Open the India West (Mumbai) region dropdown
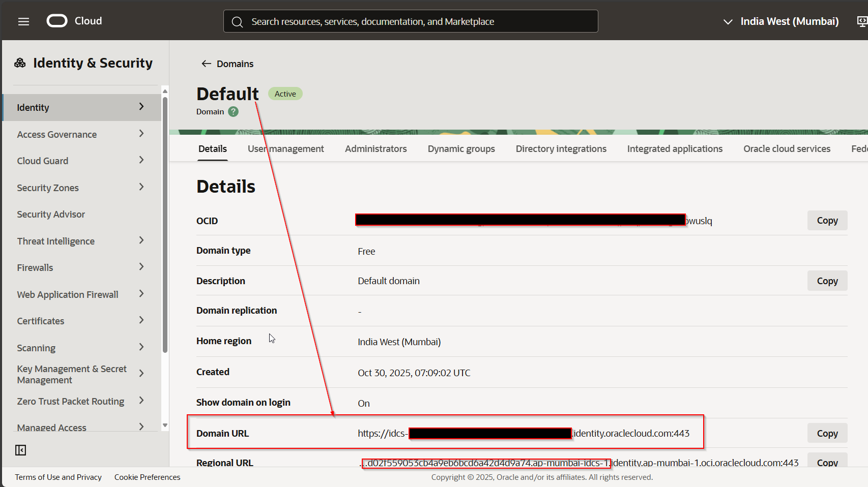Viewport: 868px width, 487px height. click(x=780, y=21)
